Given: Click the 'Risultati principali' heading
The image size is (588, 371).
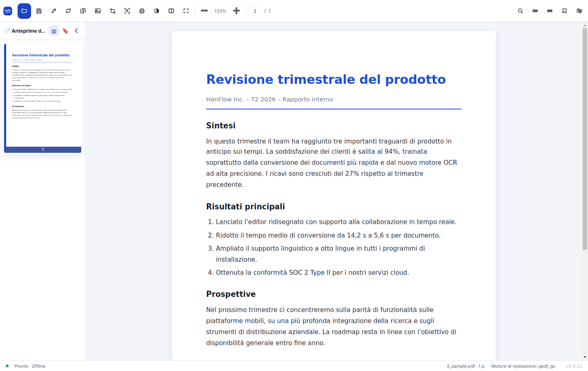Looking at the screenshot, I should (245, 206).
